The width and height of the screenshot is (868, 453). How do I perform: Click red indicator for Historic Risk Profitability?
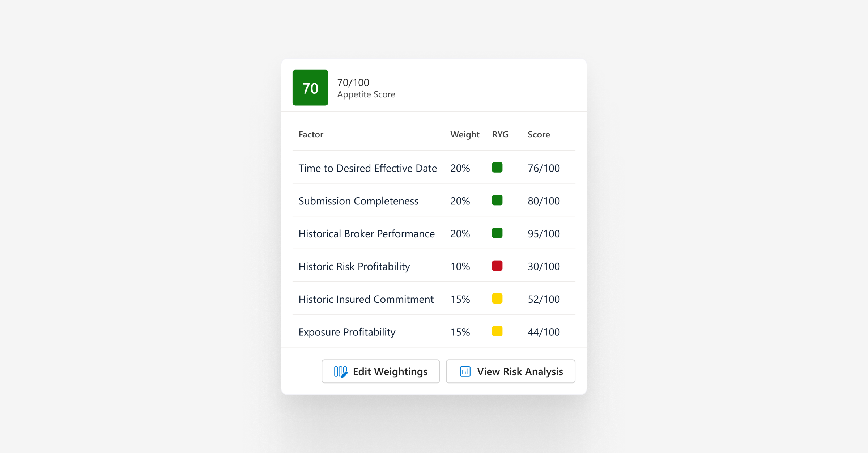(x=497, y=266)
